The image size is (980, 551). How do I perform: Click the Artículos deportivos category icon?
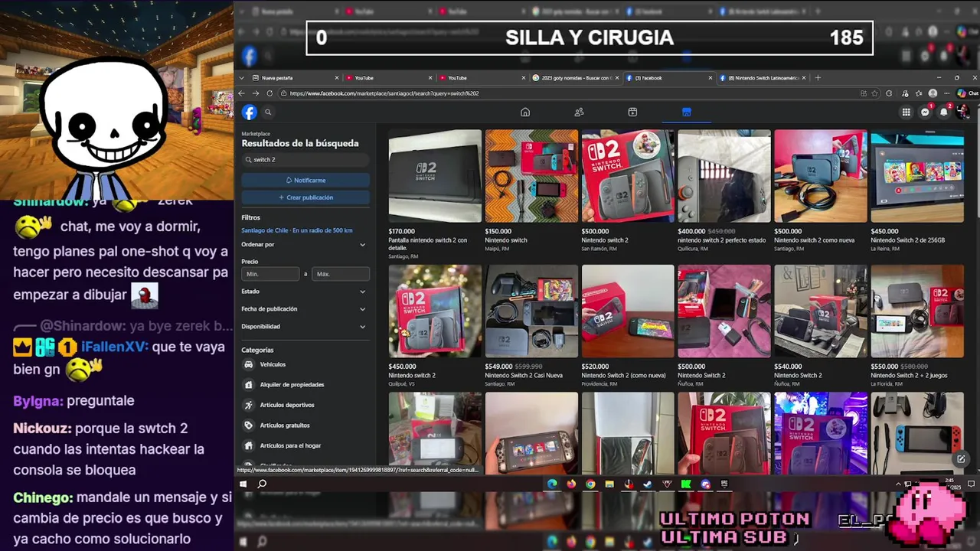click(x=249, y=405)
